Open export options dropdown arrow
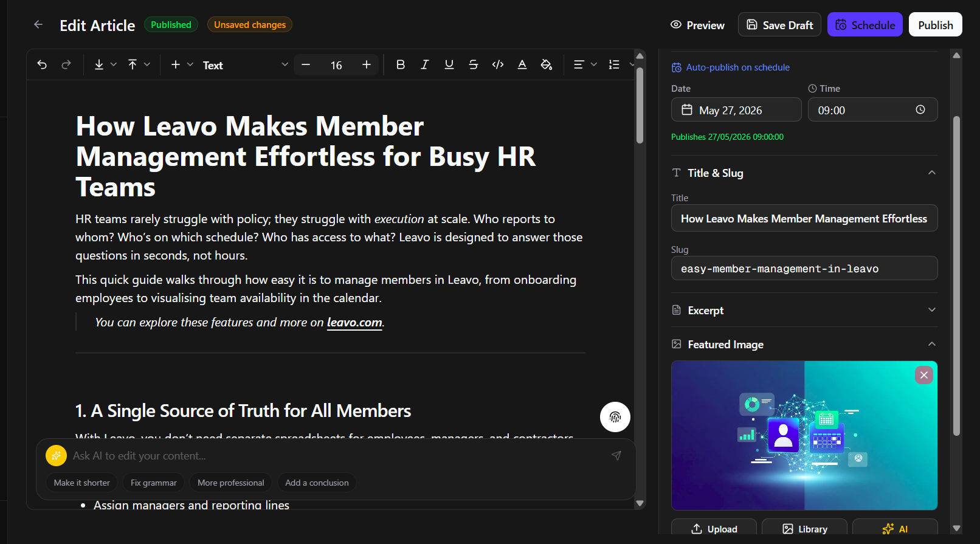This screenshot has height=544, width=980. tap(147, 64)
